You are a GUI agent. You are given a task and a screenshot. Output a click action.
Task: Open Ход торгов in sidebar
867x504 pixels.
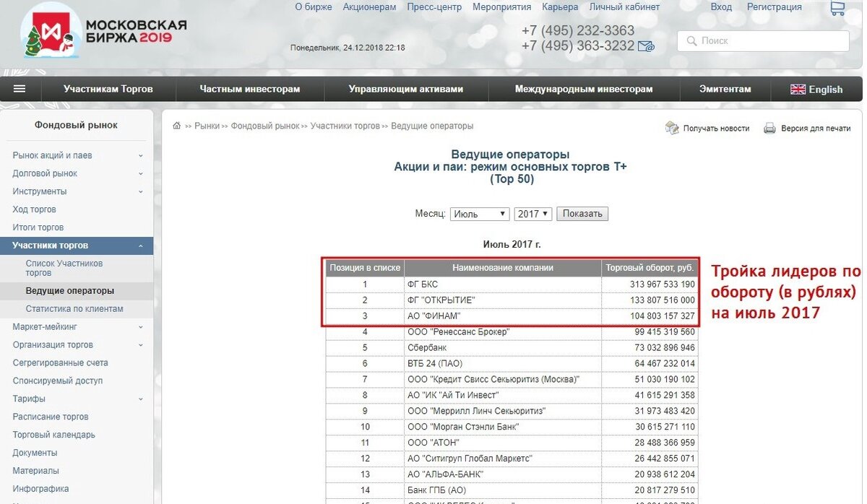[x=34, y=209]
